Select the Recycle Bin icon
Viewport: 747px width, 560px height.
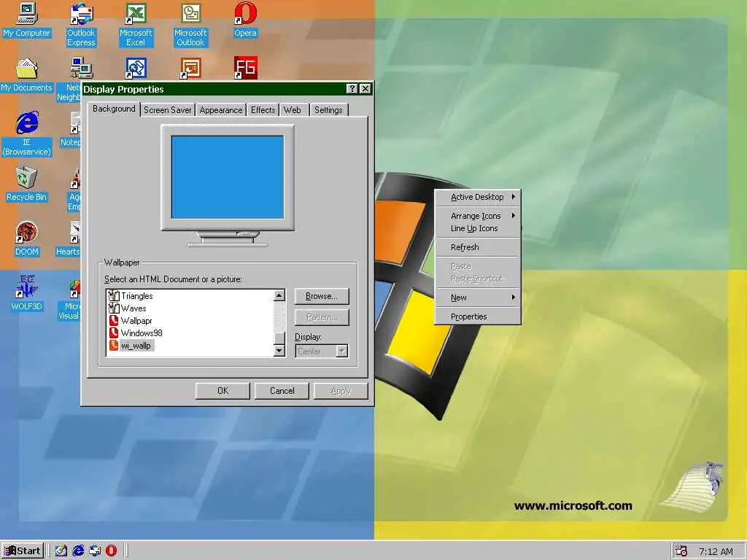click(x=27, y=184)
